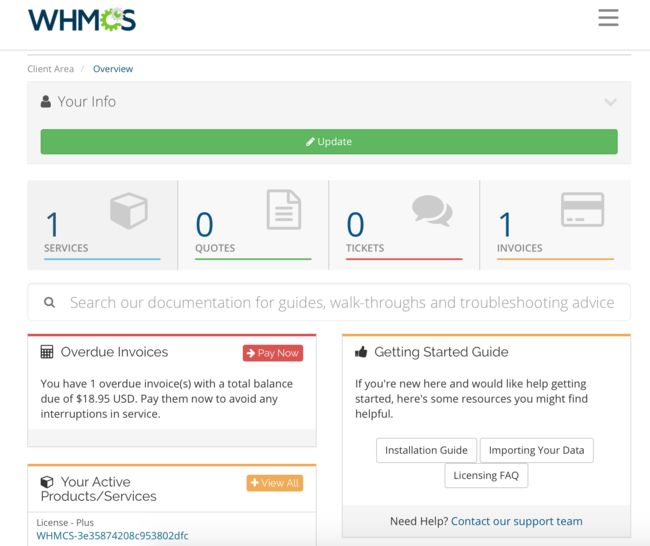Click the WHMCS logo
The width and height of the screenshot is (650, 546).
(x=82, y=19)
